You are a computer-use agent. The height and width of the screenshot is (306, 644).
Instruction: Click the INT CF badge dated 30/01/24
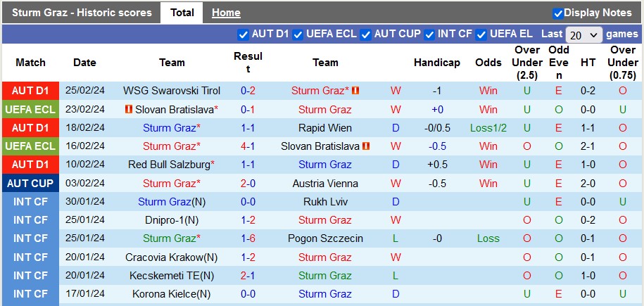pyautogui.click(x=30, y=201)
